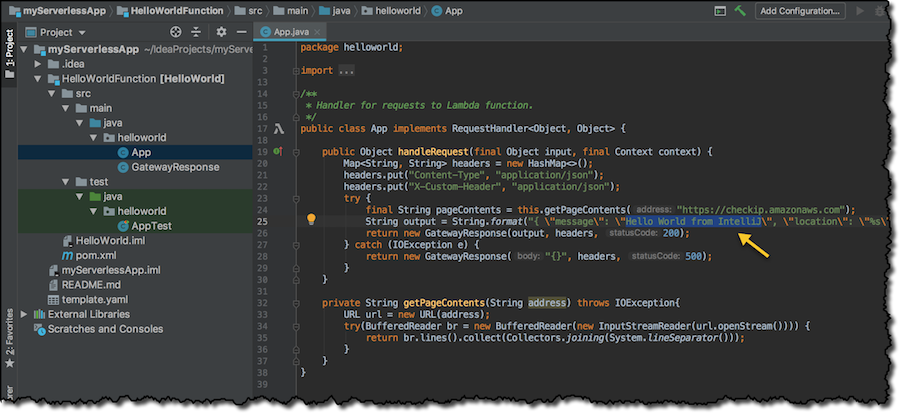
Task: Expand External Libraries node
Action: (x=24, y=313)
